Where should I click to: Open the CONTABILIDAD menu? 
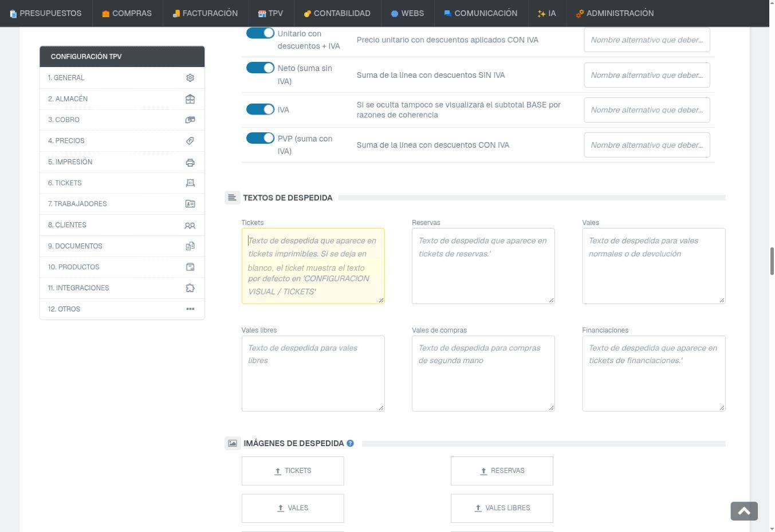pyautogui.click(x=337, y=13)
